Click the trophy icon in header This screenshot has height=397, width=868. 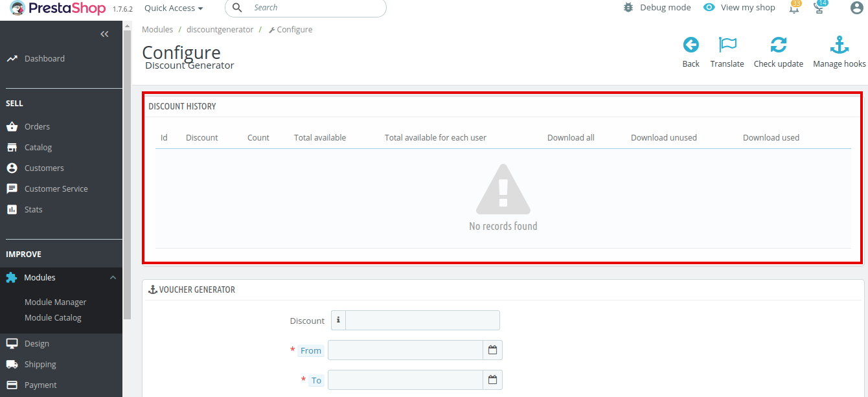click(820, 8)
